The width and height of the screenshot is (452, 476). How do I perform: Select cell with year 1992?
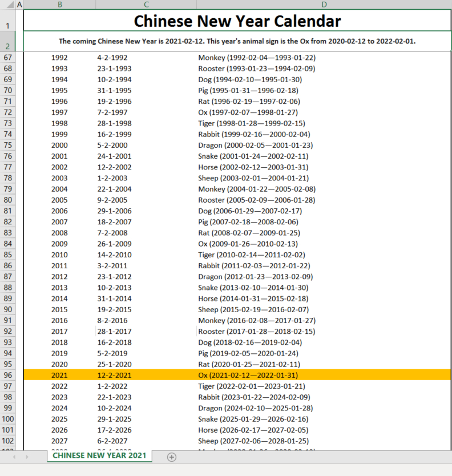(59, 58)
